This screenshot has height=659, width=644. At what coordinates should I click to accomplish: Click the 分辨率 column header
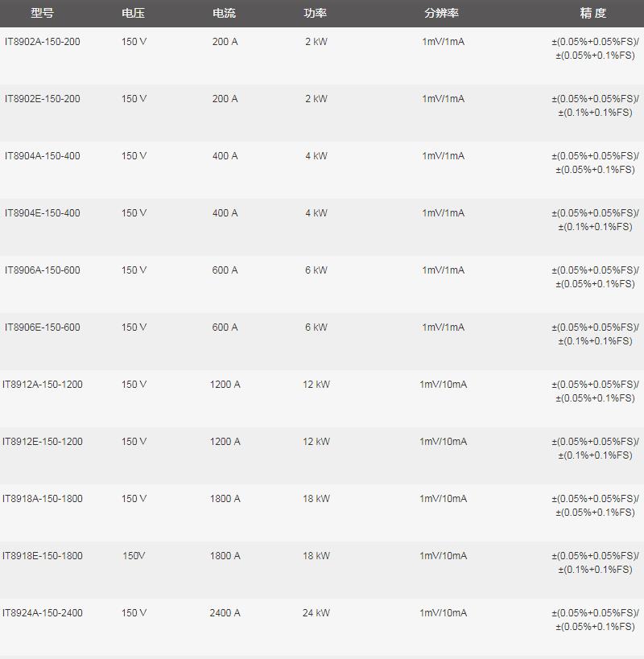pos(442,13)
